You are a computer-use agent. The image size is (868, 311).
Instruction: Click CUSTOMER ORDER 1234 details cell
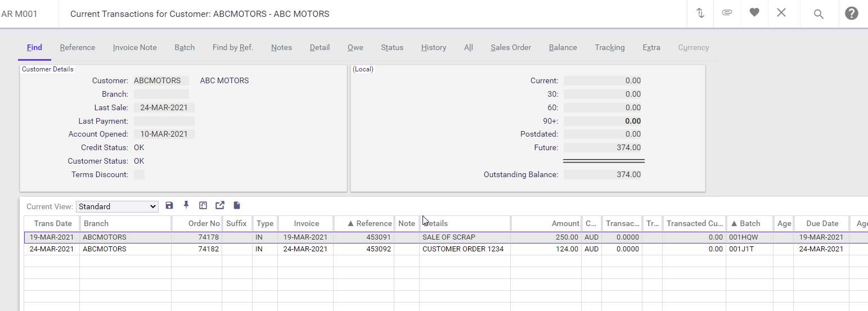[465, 249]
